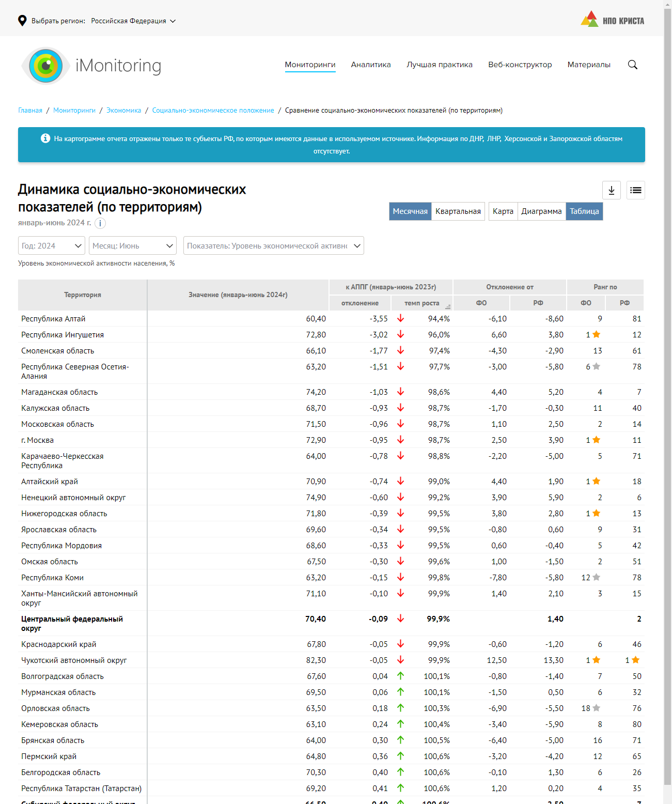This screenshot has height=804, width=672.
Task: Open the Аналитика menu item
Action: [x=371, y=65]
